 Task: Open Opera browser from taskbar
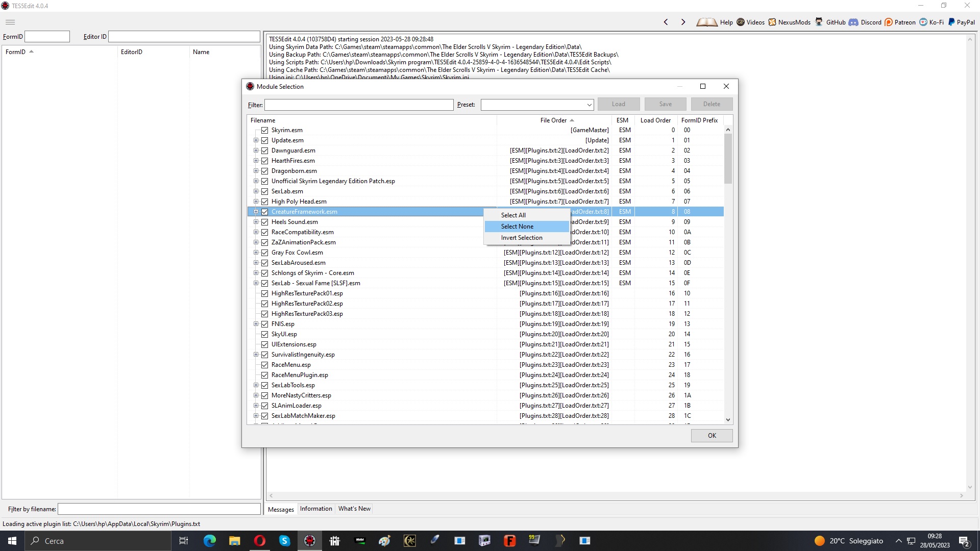click(x=260, y=541)
